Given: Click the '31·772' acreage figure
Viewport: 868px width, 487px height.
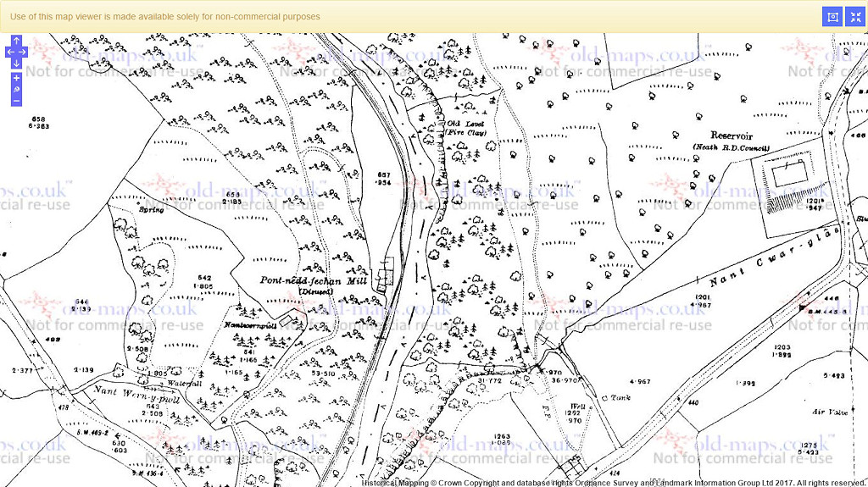Looking at the screenshot, I should tap(489, 381).
